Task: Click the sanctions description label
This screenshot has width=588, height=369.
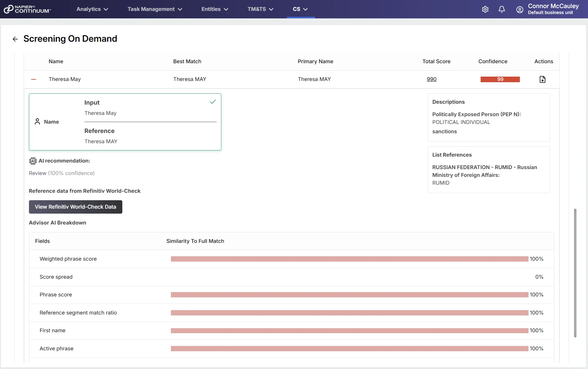Action: (x=444, y=131)
